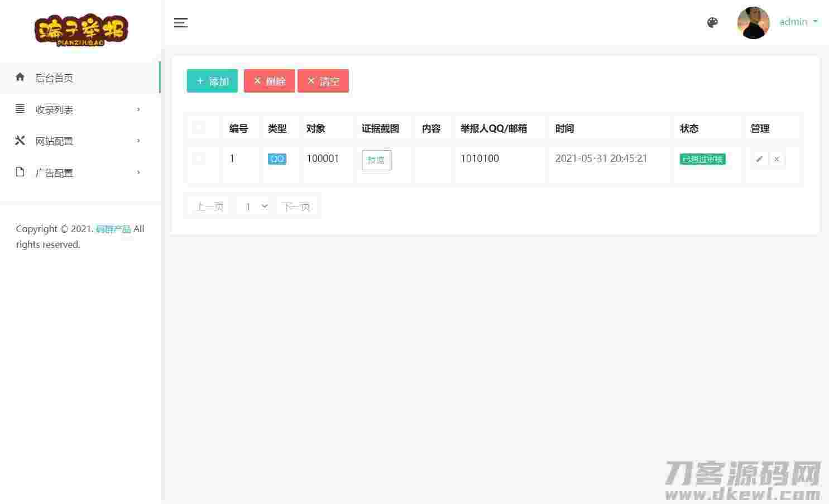The height and width of the screenshot is (504, 829).
Task: Expand the 收录列表 submenu arrow
Action: pyautogui.click(x=138, y=109)
